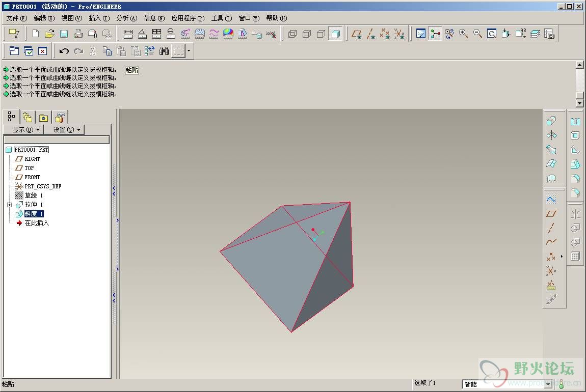Screen dimensions: 586x392
Task: Measure distance with the distance ruler icon
Action: click(128, 34)
